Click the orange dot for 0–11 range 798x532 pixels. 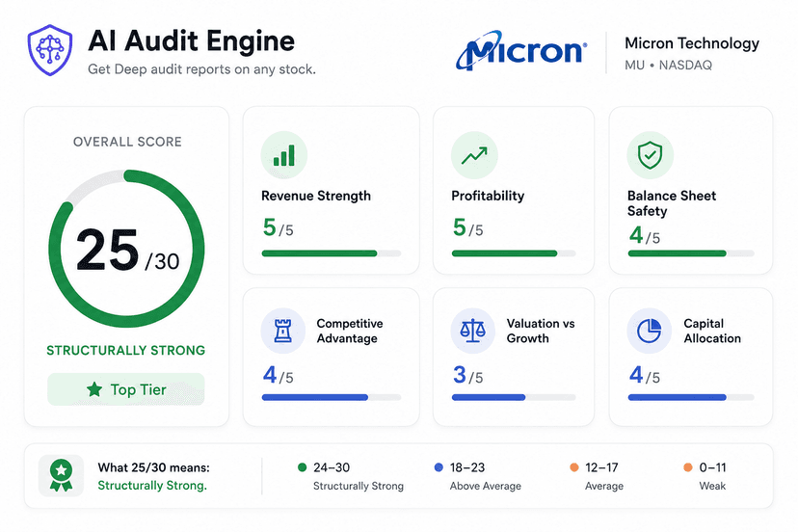click(x=688, y=467)
